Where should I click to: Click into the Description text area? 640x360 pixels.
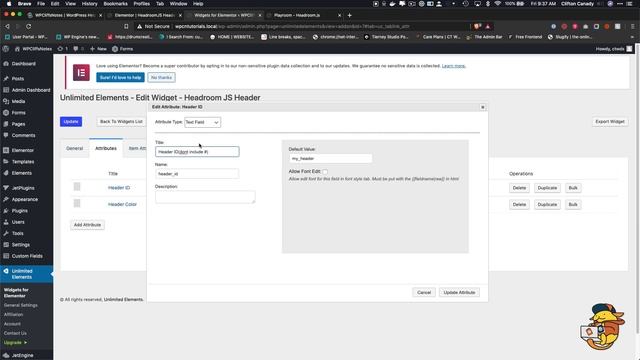click(205, 197)
